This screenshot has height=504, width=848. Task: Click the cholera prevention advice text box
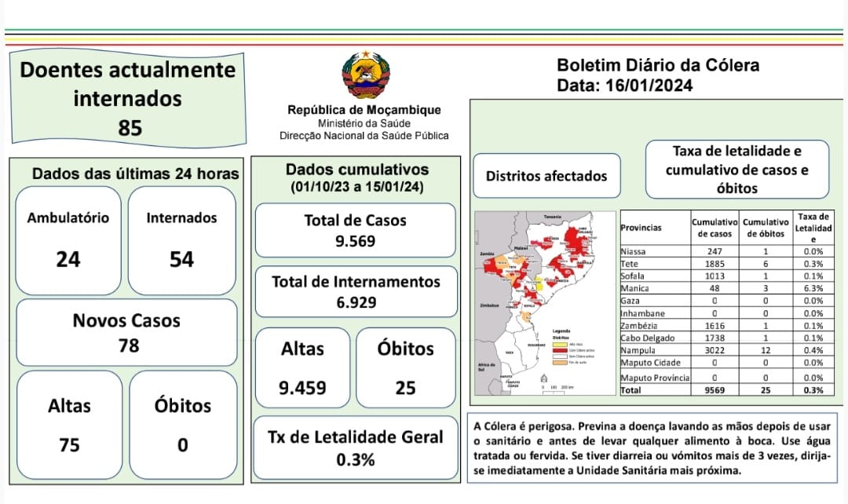click(x=652, y=447)
